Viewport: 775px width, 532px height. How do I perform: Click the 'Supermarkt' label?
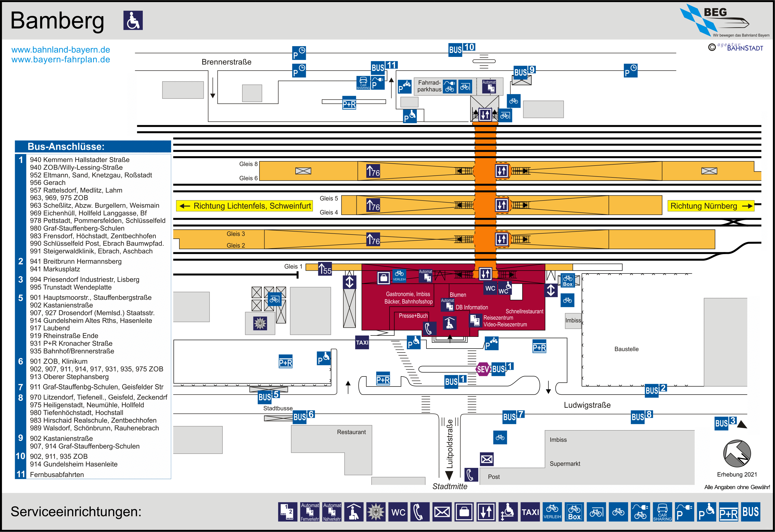point(565,464)
